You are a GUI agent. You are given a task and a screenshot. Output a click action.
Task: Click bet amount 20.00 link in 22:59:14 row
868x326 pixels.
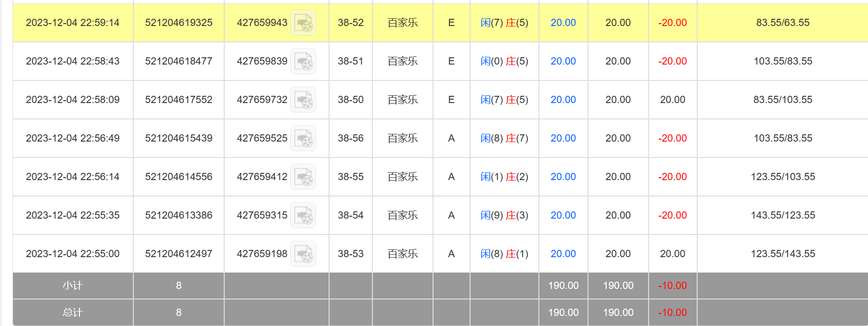point(563,23)
